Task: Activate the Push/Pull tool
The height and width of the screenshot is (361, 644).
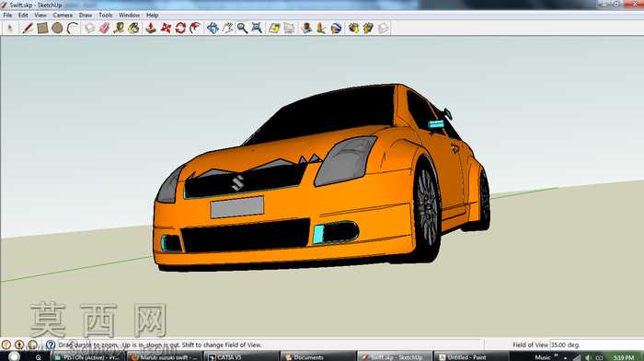Action: click(x=151, y=28)
